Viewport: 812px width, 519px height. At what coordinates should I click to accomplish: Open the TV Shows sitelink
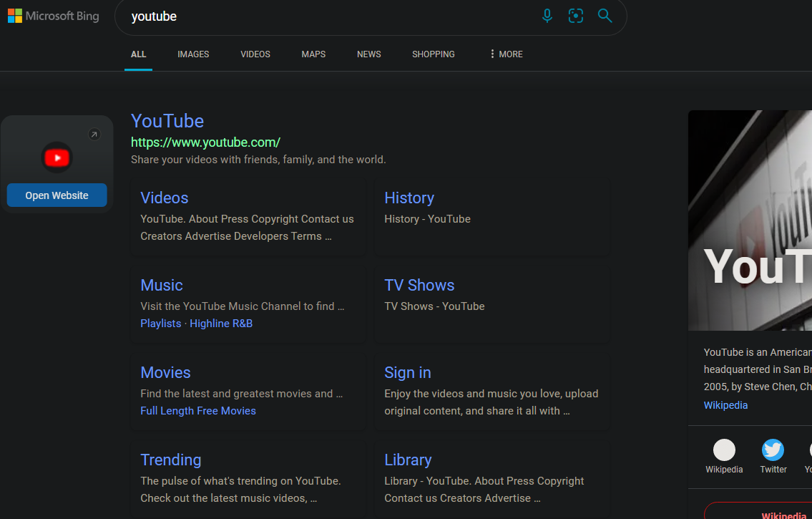click(x=419, y=286)
